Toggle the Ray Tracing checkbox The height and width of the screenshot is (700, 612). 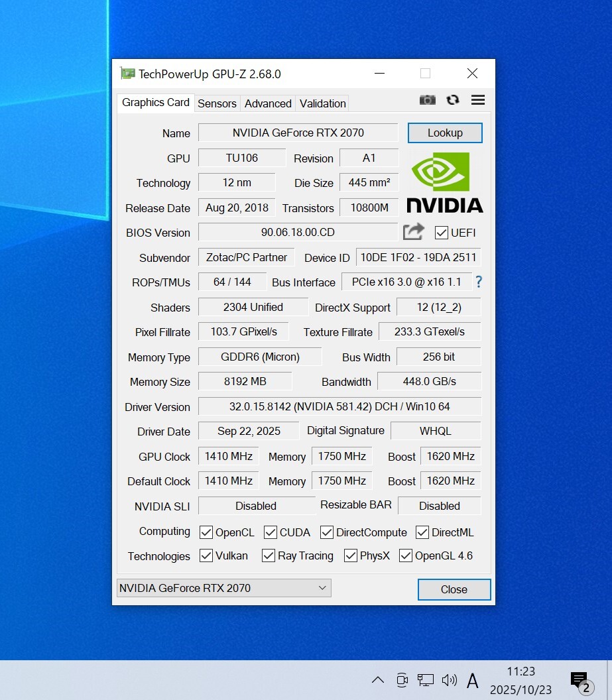coord(269,556)
